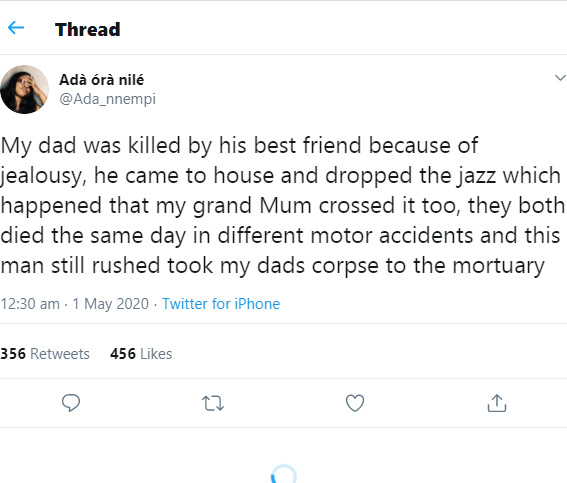This screenshot has width=567, height=483.
Task: Click the tweet line starting 'My dad was killed'
Action: click(x=239, y=146)
